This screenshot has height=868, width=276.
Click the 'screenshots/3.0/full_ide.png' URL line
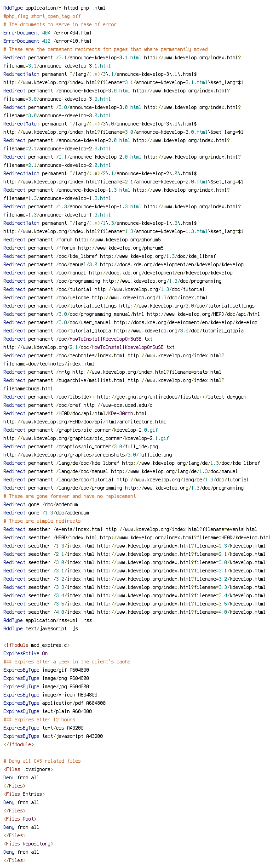87,455
